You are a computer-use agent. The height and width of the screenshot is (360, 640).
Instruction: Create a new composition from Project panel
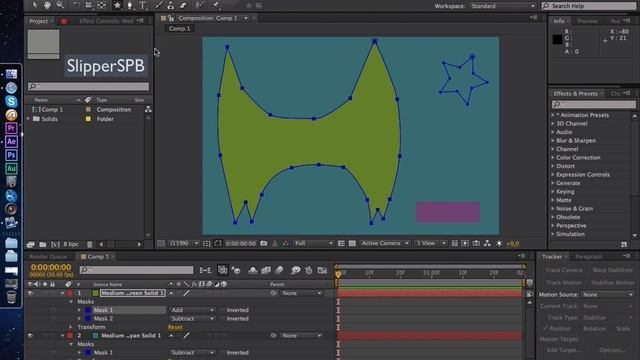(x=55, y=244)
